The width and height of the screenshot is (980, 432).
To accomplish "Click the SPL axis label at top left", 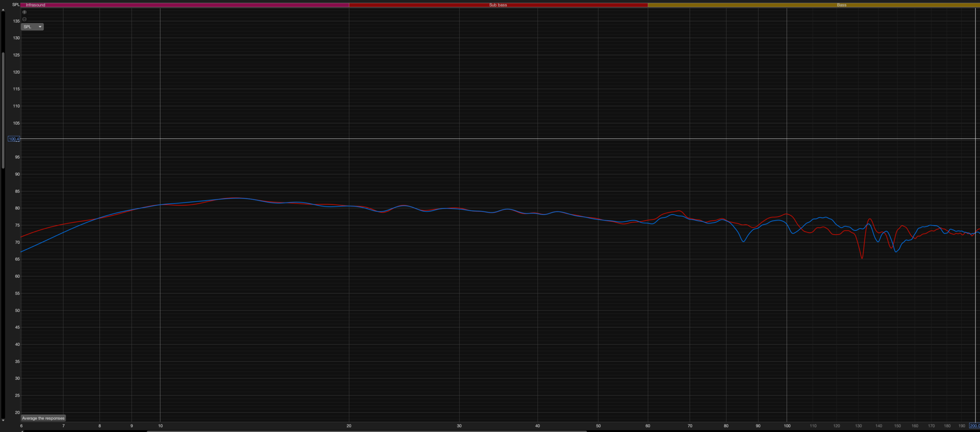I will coord(15,5).
